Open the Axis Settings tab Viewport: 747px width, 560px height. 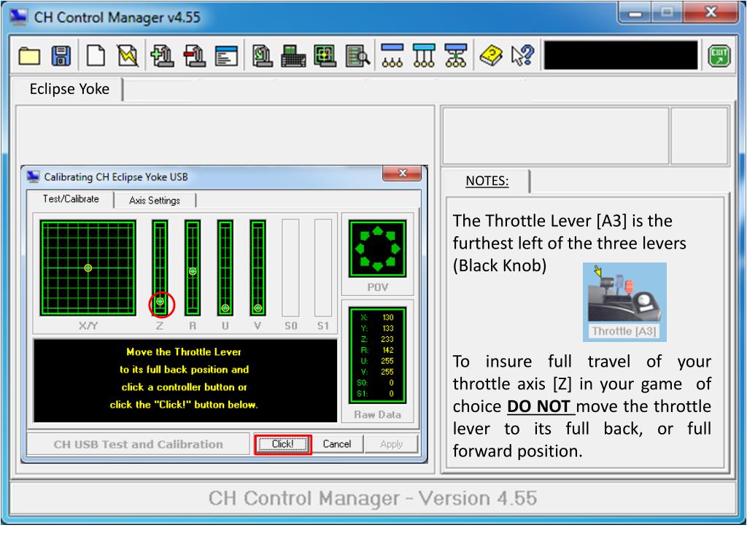click(155, 201)
